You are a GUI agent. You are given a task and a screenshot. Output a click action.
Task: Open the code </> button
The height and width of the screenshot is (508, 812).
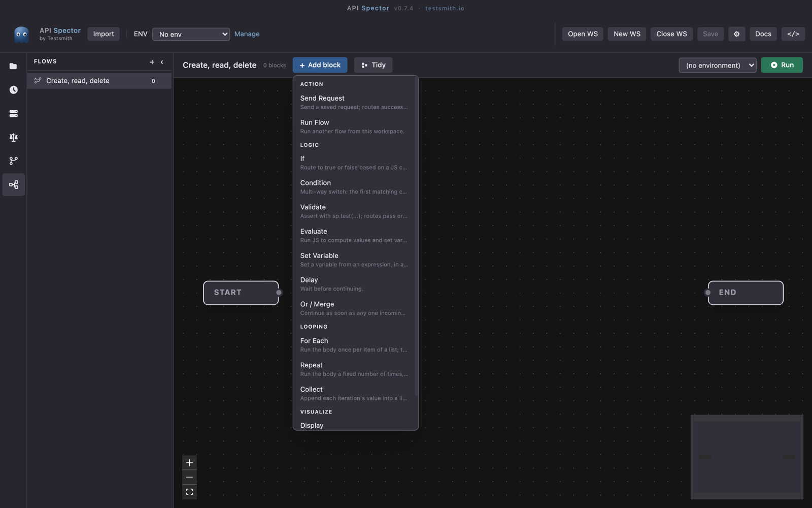tap(793, 34)
